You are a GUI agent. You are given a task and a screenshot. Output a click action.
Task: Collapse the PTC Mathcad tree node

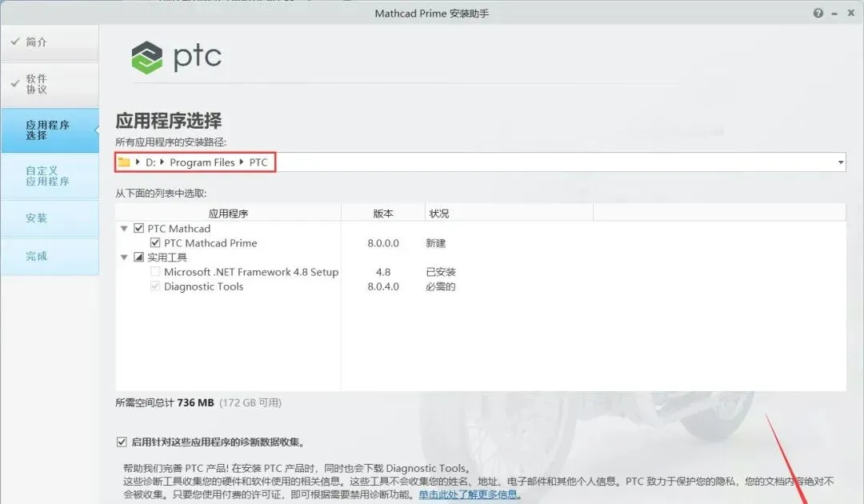tap(124, 228)
